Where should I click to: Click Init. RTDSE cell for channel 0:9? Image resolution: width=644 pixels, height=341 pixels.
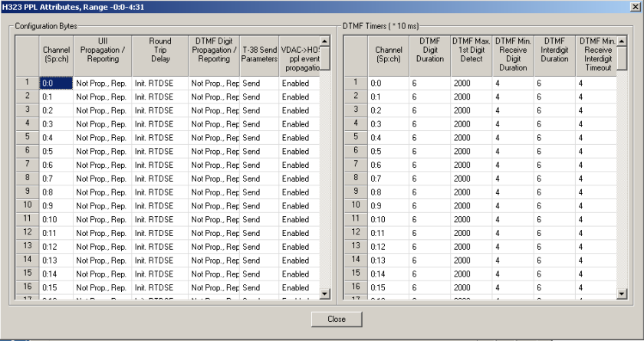(x=159, y=205)
